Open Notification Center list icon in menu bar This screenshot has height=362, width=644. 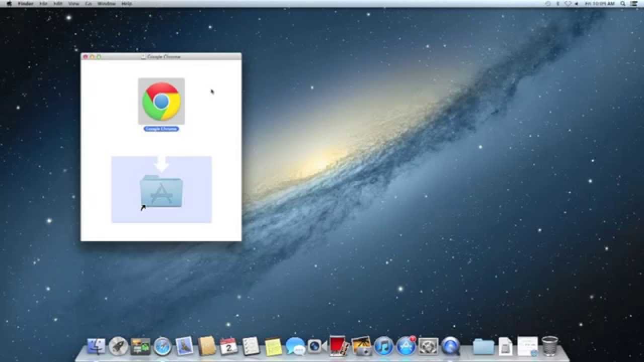(633, 4)
